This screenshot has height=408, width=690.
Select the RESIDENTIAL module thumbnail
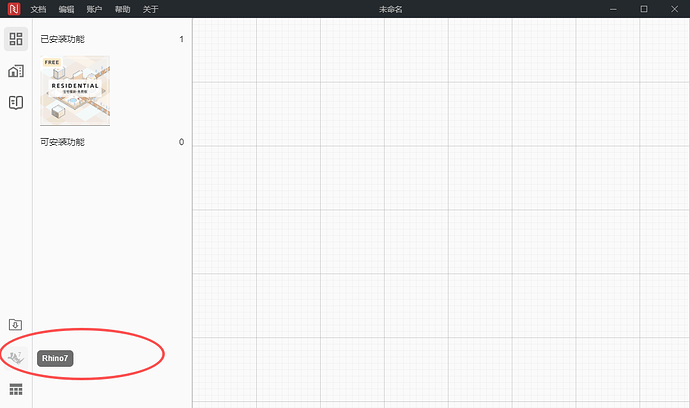coord(75,90)
